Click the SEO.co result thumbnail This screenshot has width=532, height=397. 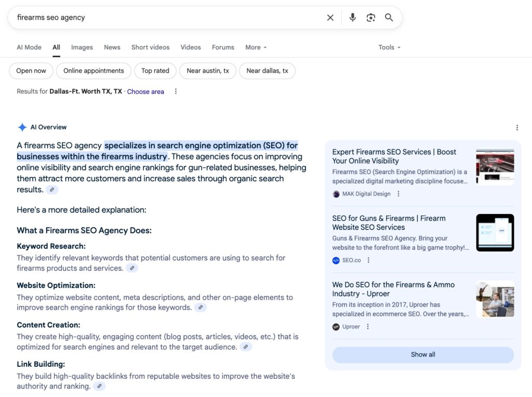click(495, 233)
